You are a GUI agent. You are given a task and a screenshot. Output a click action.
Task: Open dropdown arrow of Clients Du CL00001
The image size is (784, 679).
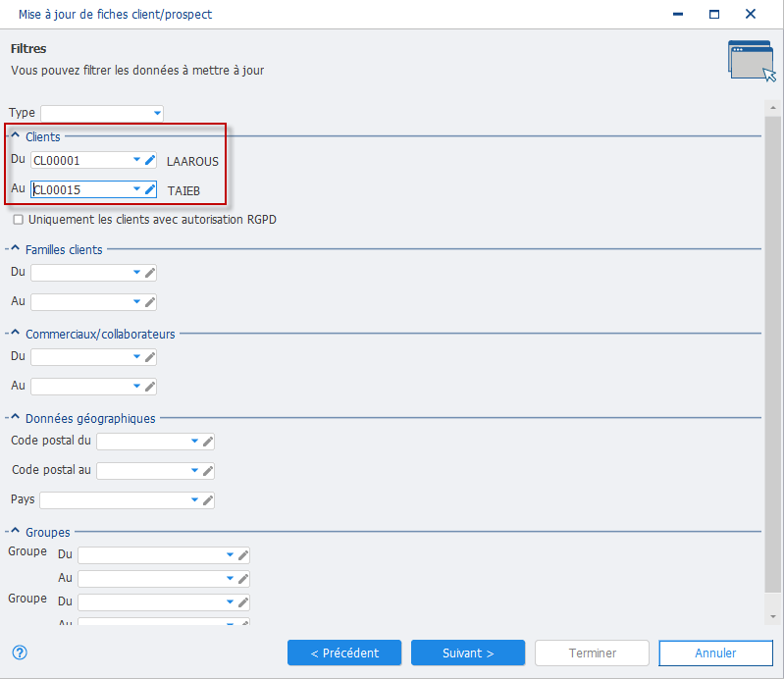point(136,160)
